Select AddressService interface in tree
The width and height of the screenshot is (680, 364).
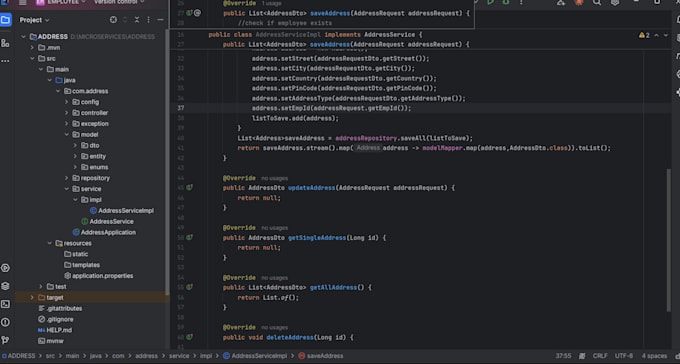[x=108, y=222]
